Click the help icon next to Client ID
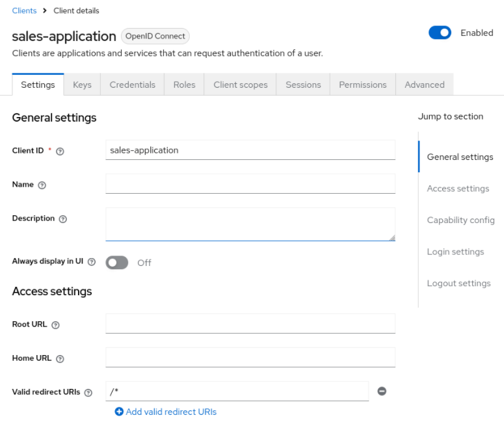The height and width of the screenshot is (424, 504). (60, 151)
